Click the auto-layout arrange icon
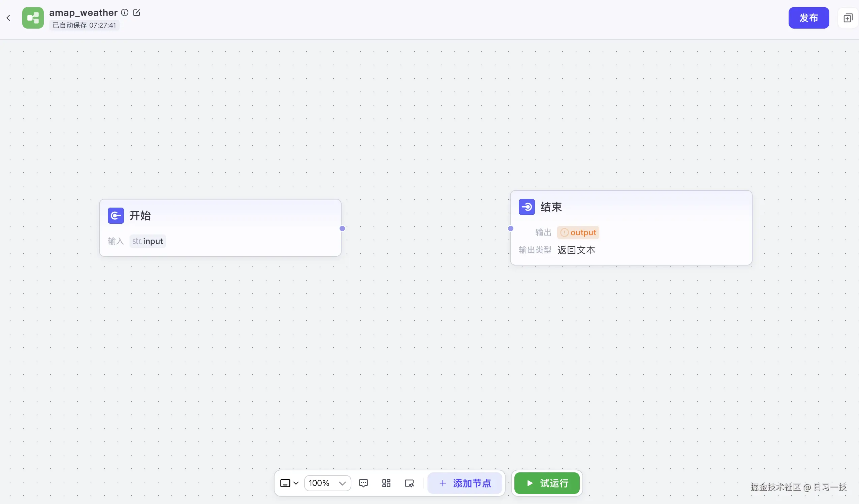 (386, 483)
